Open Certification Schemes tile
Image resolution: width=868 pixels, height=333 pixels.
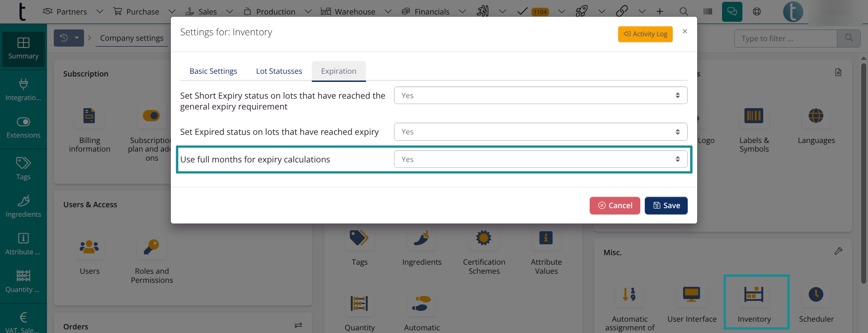484,251
